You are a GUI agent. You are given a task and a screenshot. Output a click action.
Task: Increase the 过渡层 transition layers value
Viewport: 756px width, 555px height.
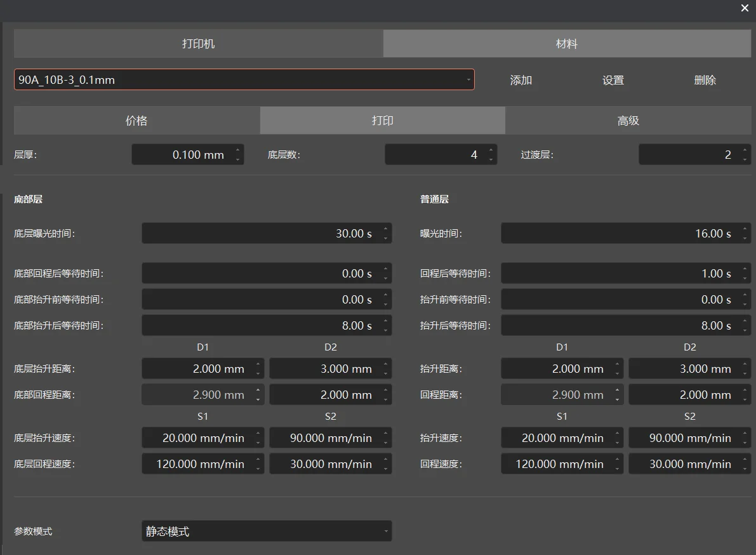(745, 150)
